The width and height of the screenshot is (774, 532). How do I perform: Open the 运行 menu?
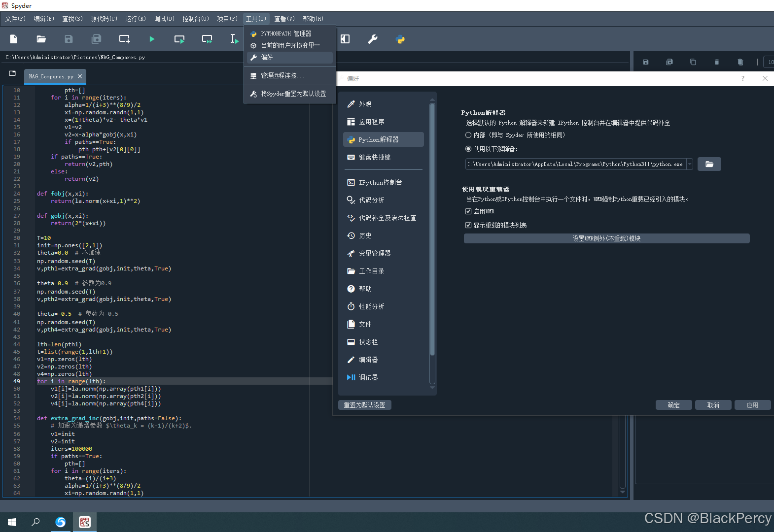pyautogui.click(x=136, y=19)
